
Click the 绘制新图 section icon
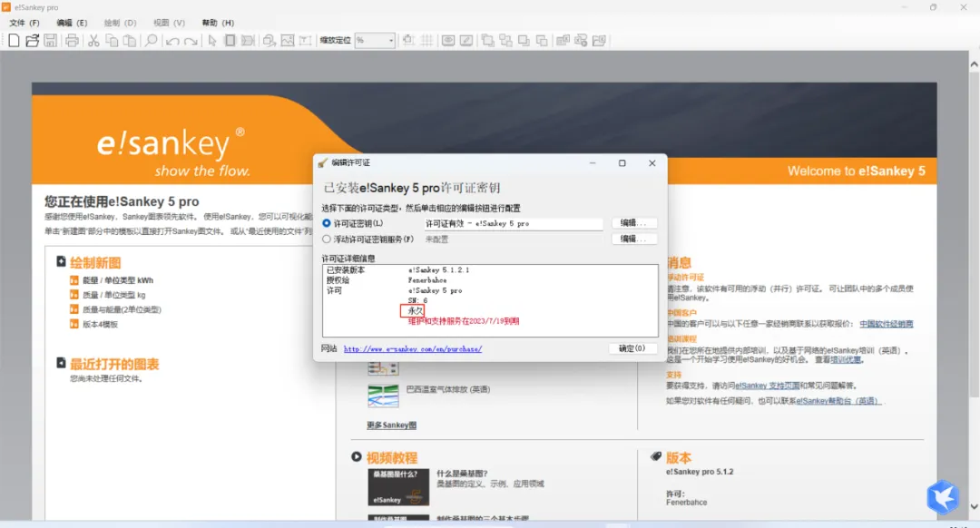(x=62, y=261)
